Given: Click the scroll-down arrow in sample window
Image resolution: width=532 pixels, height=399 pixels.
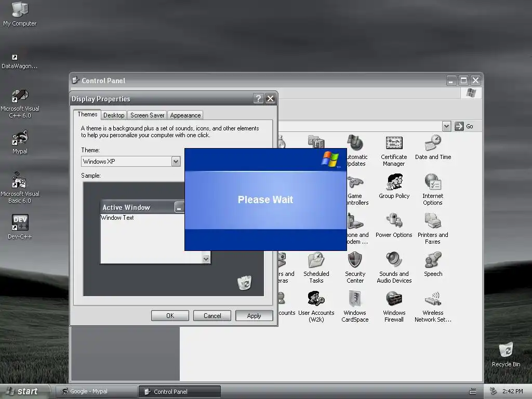Looking at the screenshot, I should (x=206, y=259).
